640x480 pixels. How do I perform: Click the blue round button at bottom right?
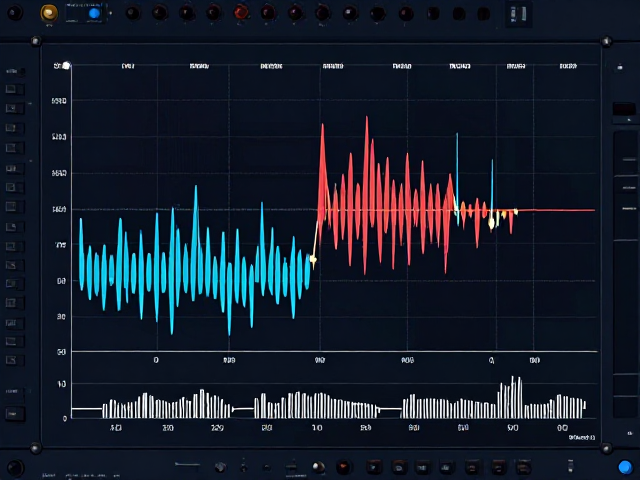625,467
